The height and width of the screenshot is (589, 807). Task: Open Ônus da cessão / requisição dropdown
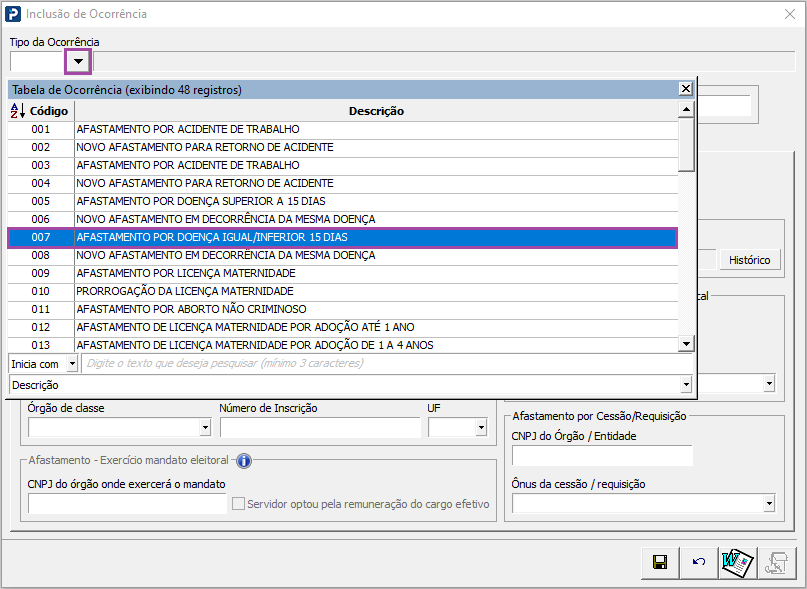click(767, 504)
